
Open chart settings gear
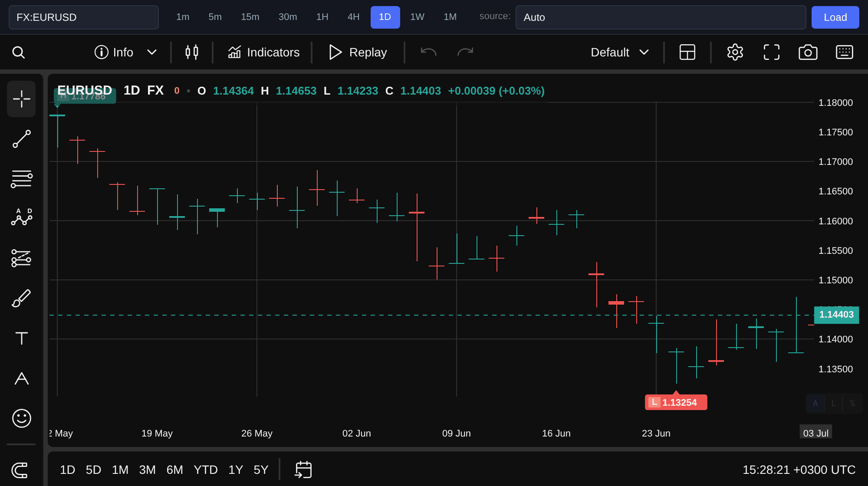(735, 53)
